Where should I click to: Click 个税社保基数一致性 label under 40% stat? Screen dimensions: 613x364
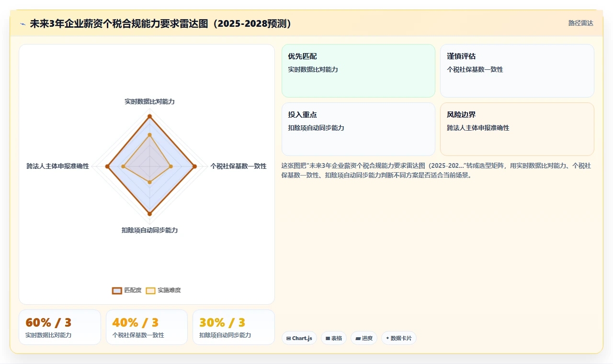[x=138, y=335]
